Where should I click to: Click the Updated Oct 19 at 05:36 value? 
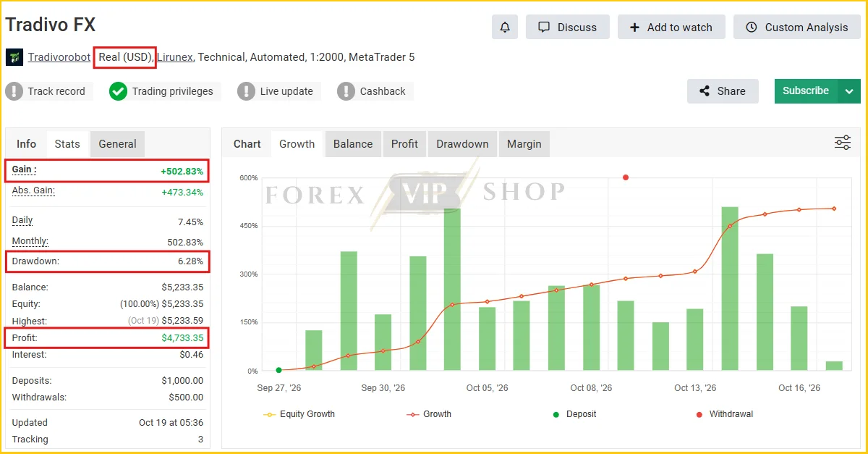pos(171,423)
